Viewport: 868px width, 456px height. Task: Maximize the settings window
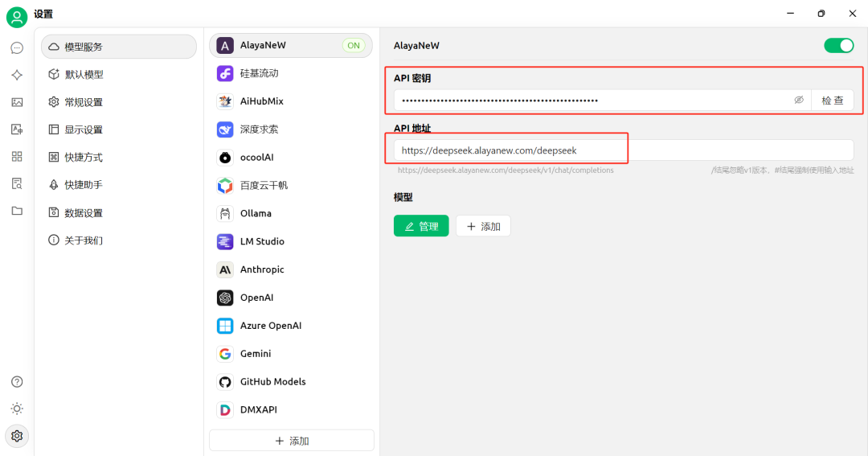(821, 14)
